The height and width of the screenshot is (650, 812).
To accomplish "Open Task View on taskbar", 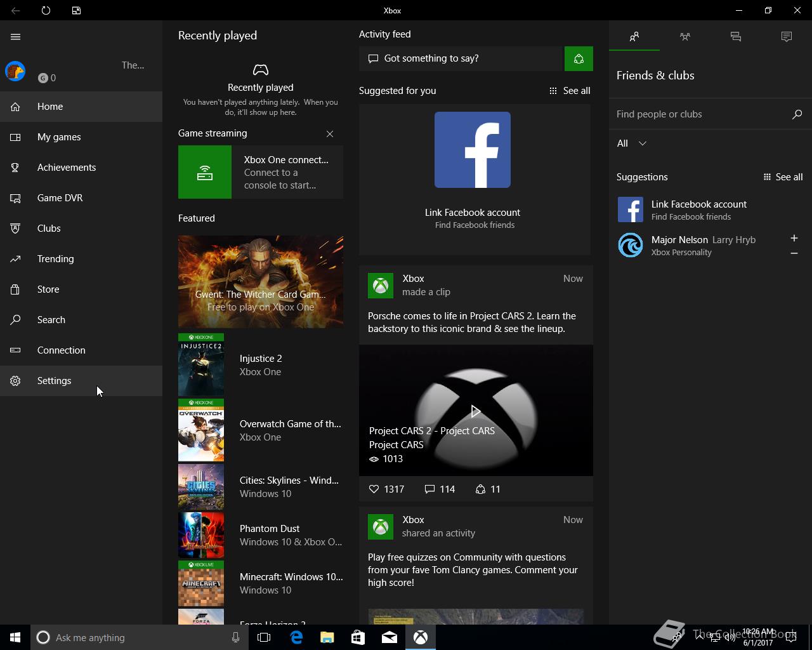I will point(264,637).
